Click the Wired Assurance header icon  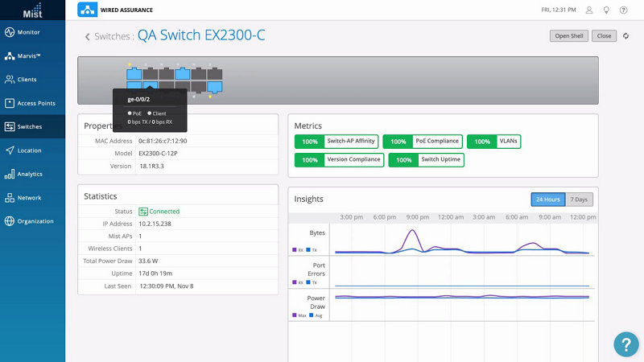pos(87,10)
